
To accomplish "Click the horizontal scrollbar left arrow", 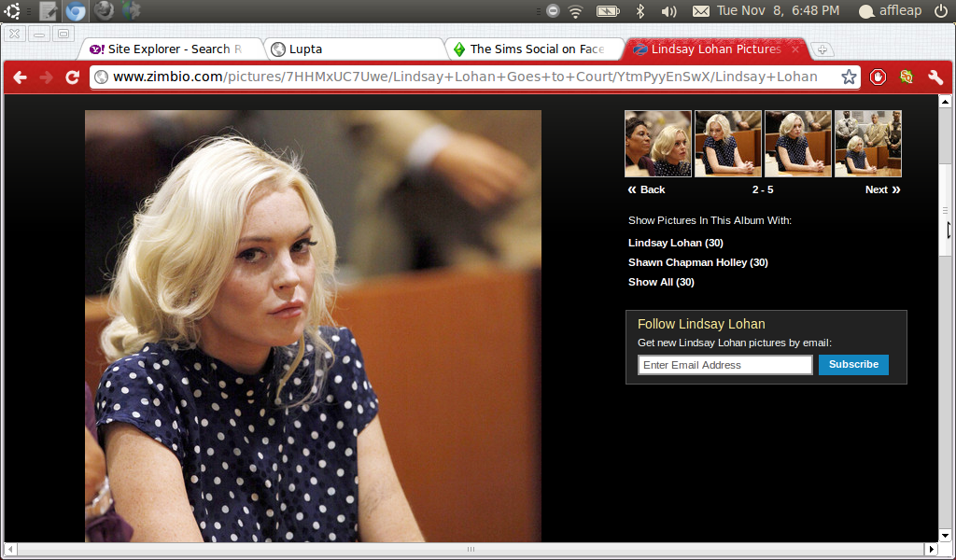I will tap(10, 549).
